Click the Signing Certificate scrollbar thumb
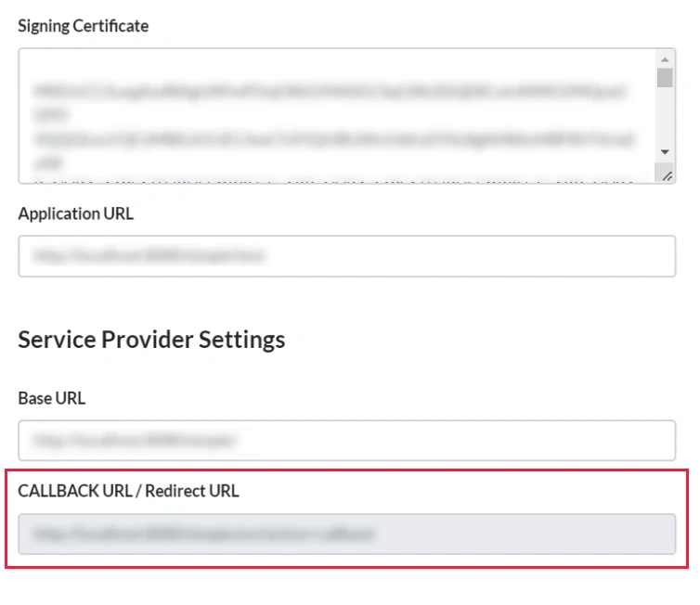 click(665, 78)
